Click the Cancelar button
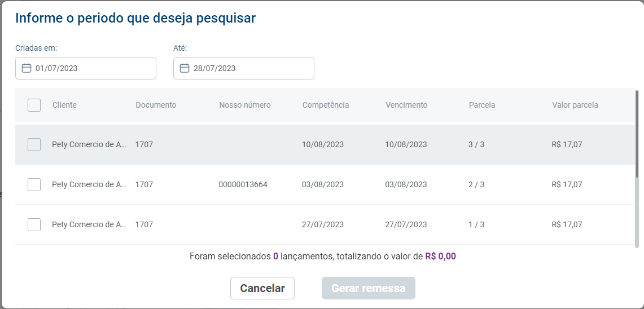Image resolution: width=644 pixels, height=309 pixels. coord(262,288)
